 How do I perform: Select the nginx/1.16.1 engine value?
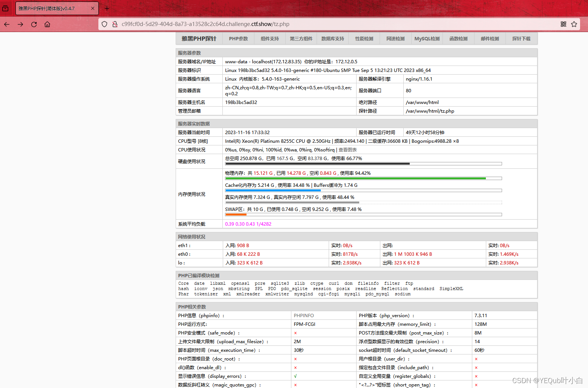click(419, 79)
